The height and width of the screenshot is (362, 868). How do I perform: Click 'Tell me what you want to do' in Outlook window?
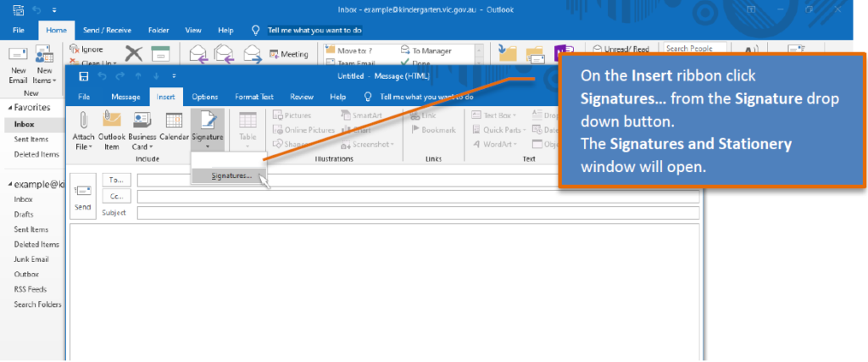point(314,31)
